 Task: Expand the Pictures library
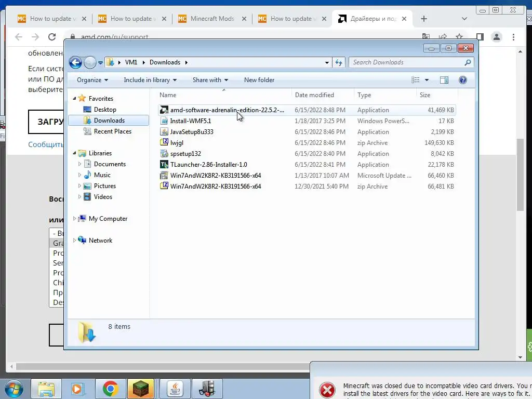coord(79,186)
